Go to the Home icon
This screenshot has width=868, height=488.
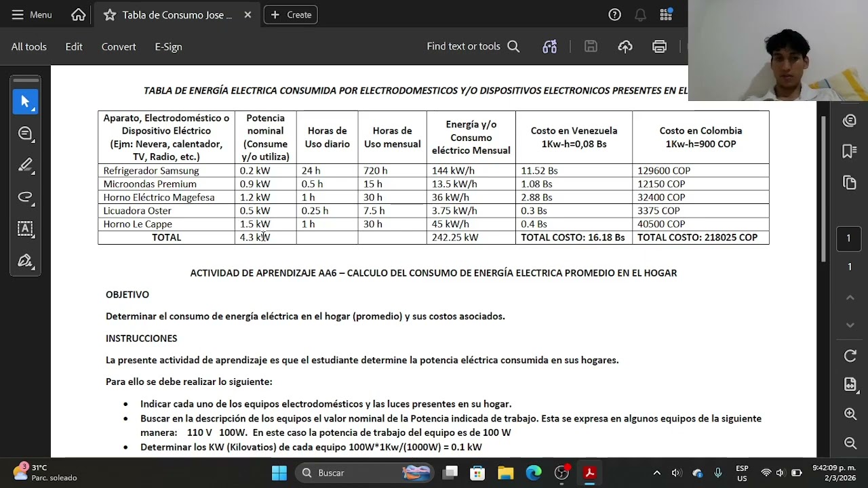79,14
